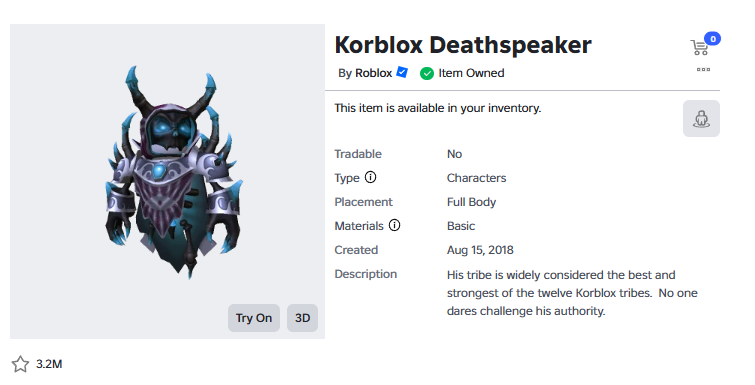Viewport: 755px width, 385px height.
Task: Switch the preview to 3D view
Action: click(x=302, y=318)
